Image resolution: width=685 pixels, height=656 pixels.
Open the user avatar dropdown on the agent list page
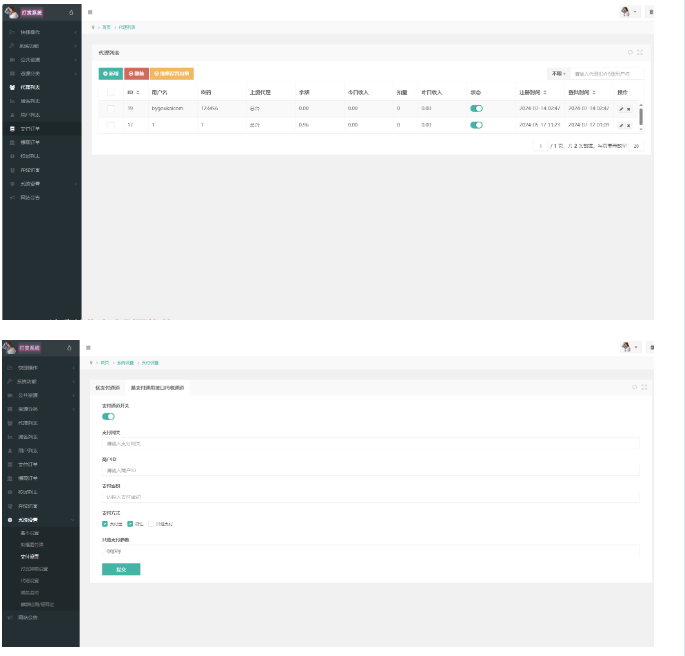(630, 12)
